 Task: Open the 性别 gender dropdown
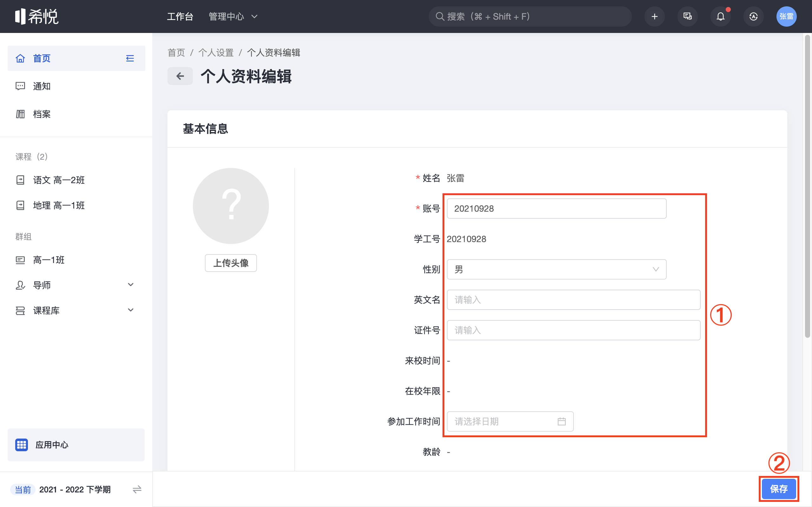click(x=556, y=269)
